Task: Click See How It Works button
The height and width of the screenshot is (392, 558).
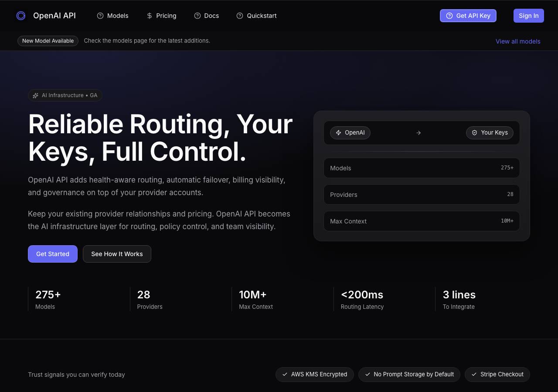Action: (117, 254)
